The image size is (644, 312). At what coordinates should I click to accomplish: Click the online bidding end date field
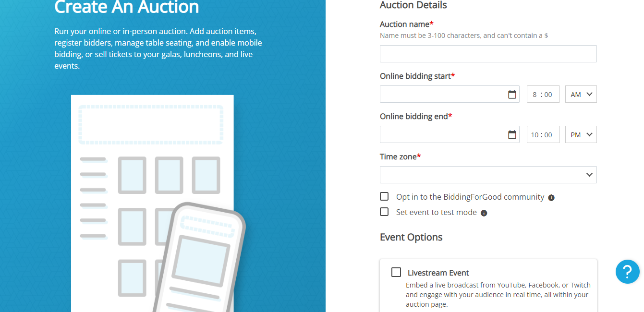[450, 134]
